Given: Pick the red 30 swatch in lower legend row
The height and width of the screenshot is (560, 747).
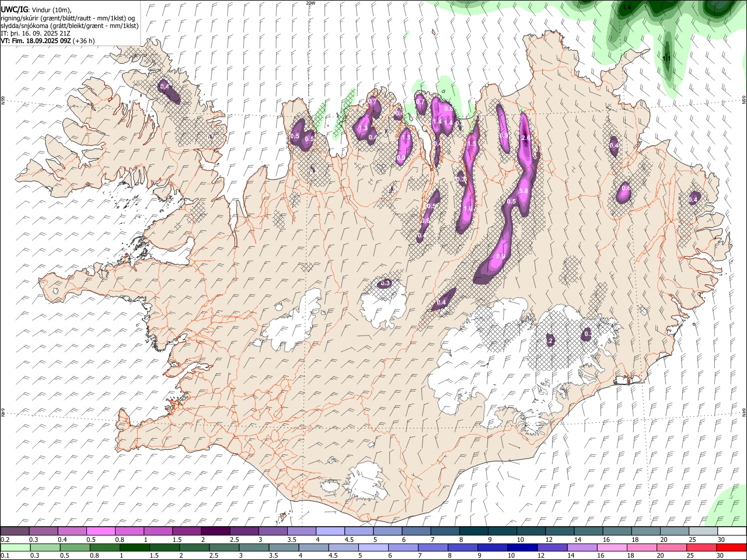Looking at the screenshot, I should coord(731,547).
